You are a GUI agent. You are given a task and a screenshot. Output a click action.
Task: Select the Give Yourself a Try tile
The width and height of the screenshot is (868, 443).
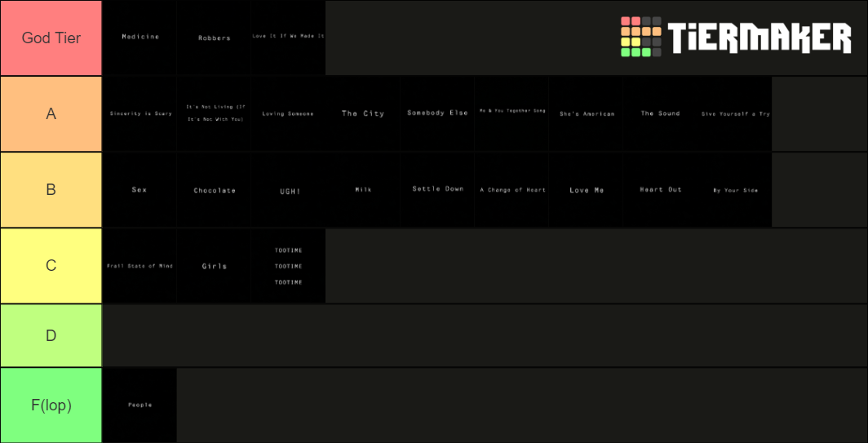pyautogui.click(x=734, y=113)
